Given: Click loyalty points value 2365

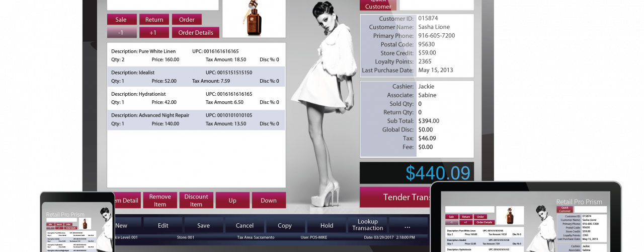Looking at the screenshot, I should tap(425, 61).
